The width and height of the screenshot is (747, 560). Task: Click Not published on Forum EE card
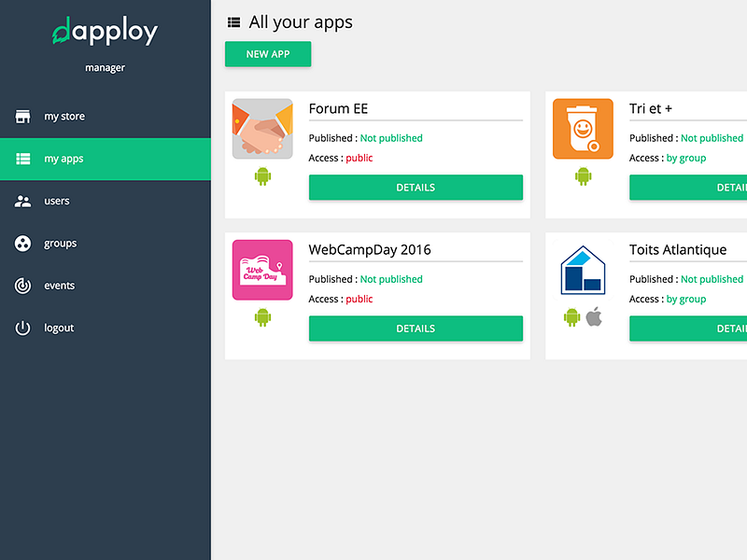[391, 138]
